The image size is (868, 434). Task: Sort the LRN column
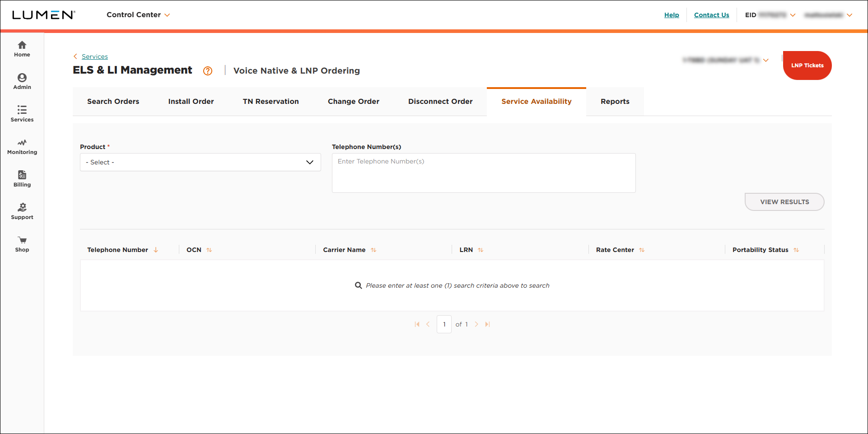pyautogui.click(x=481, y=250)
